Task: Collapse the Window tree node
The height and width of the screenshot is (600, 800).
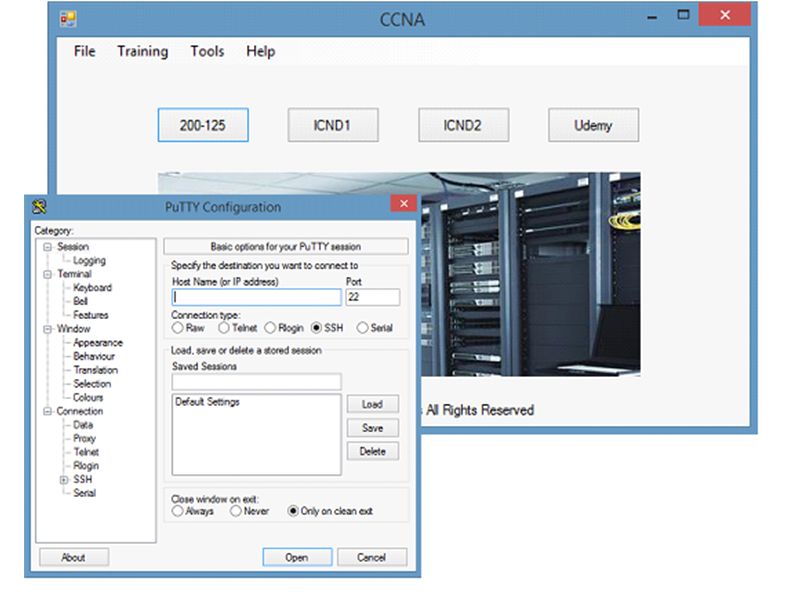Action: (x=47, y=329)
